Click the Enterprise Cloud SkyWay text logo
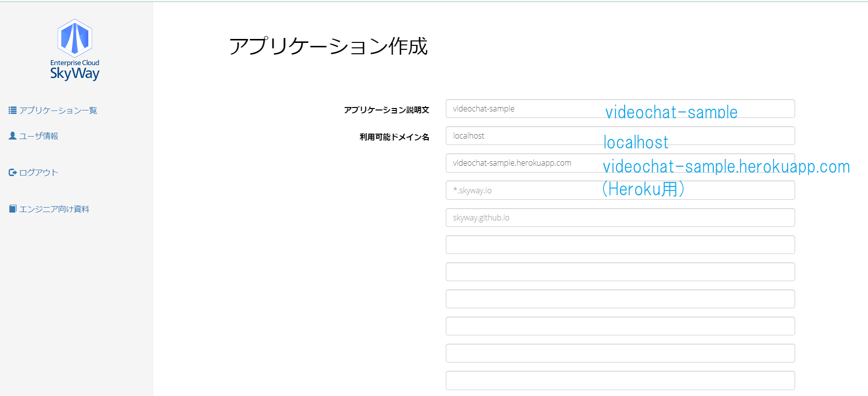This screenshot has height=396, width=868. point(75,70)
